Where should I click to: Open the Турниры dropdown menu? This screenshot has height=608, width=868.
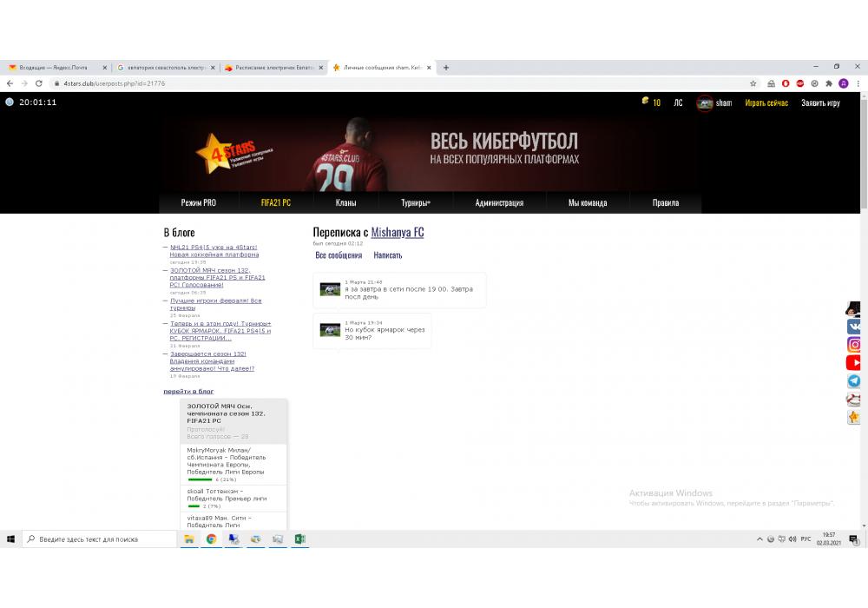(416, 202)
